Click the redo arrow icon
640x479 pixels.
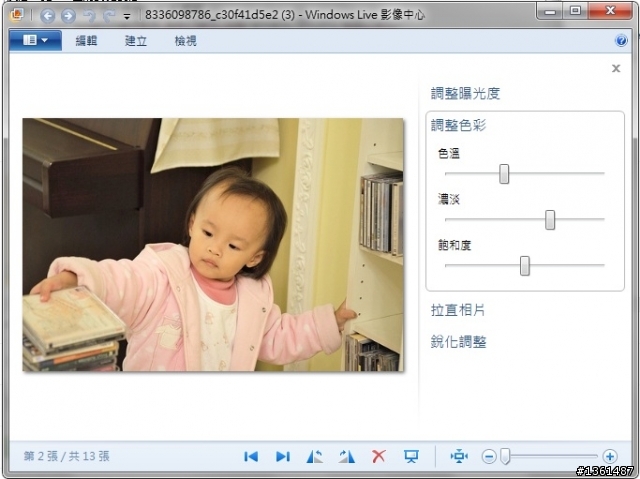(109, 16)
